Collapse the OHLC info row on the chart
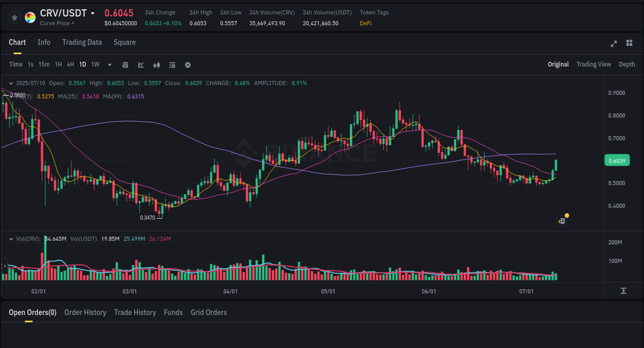 click(11, 82)
